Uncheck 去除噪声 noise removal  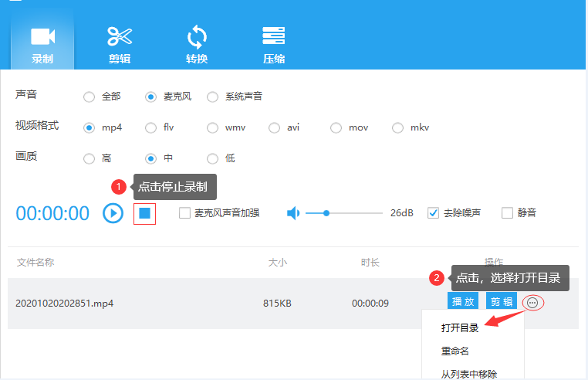point(433,213)
